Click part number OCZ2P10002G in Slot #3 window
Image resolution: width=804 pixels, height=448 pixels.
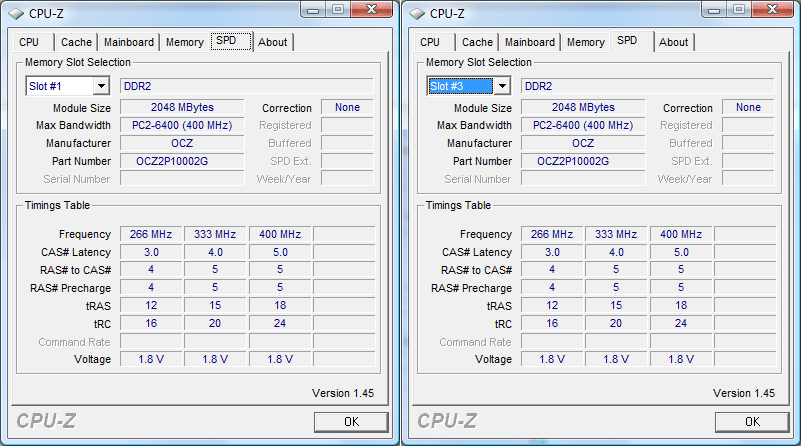[x=583, y=161]
